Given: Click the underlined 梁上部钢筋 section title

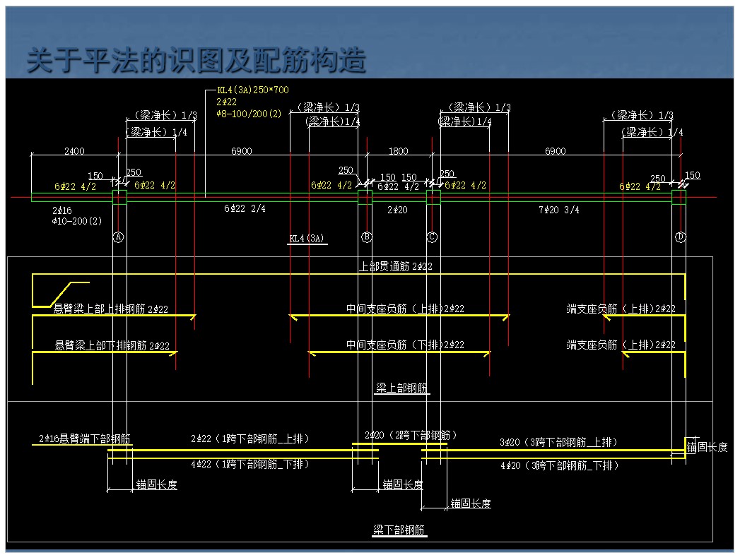Looking at the screenshot, I should (402, 388).
